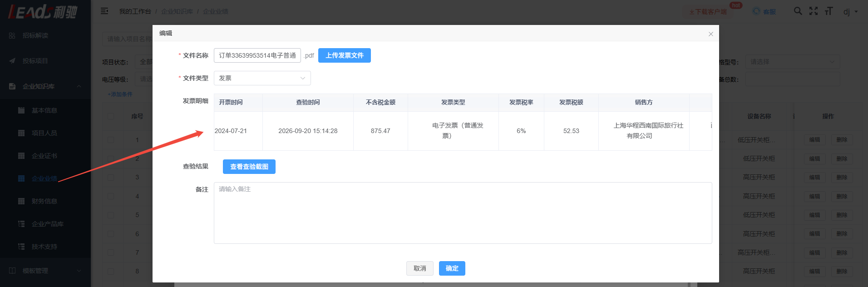Click the 企业产品库 list icon

(21, 224)
